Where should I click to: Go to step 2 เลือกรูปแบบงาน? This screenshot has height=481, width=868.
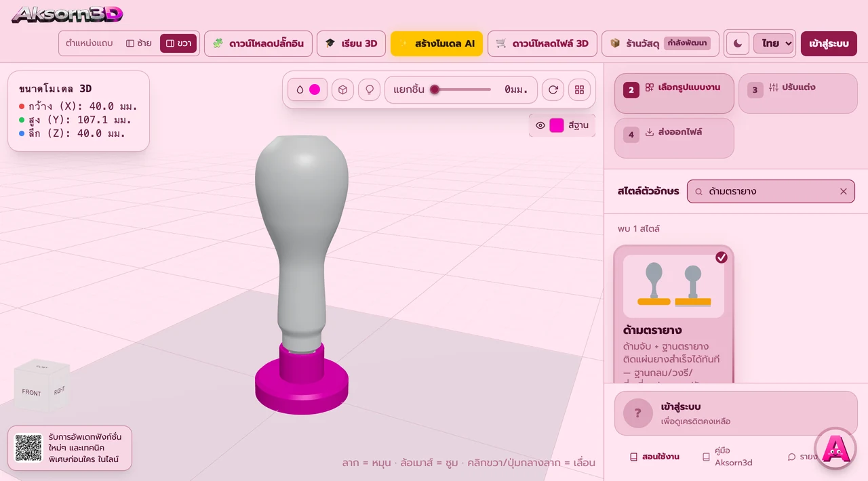pyautogui.click(x=674, y=93)
